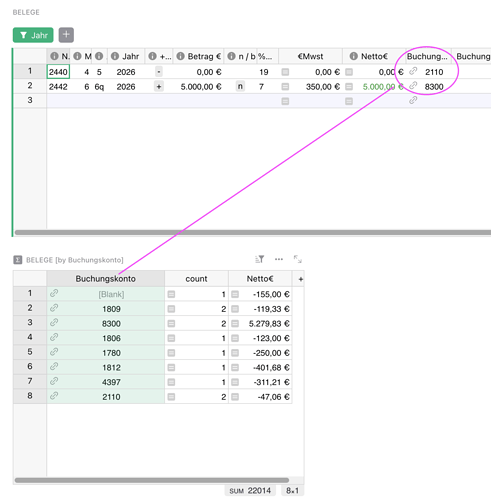Select the -311,21 € Netto cell
The image size is (491, 500).
[x=260, y=382]
